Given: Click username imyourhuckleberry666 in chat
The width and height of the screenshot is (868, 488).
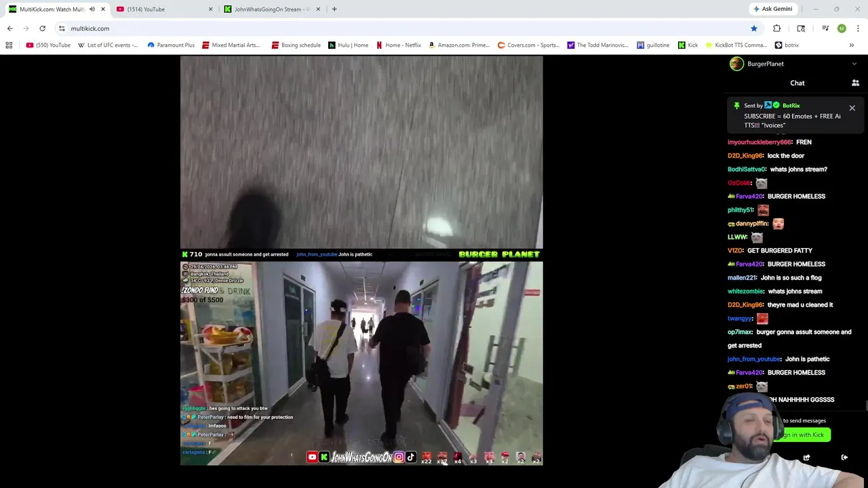Looking at the screenshot, I should (759, 142).
